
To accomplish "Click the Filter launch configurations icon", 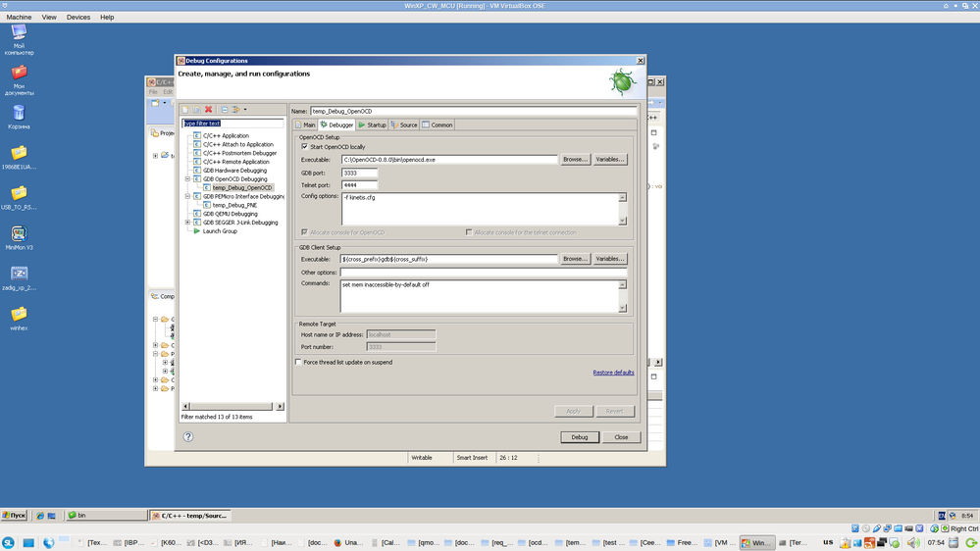I will click(x=235, y=110).
